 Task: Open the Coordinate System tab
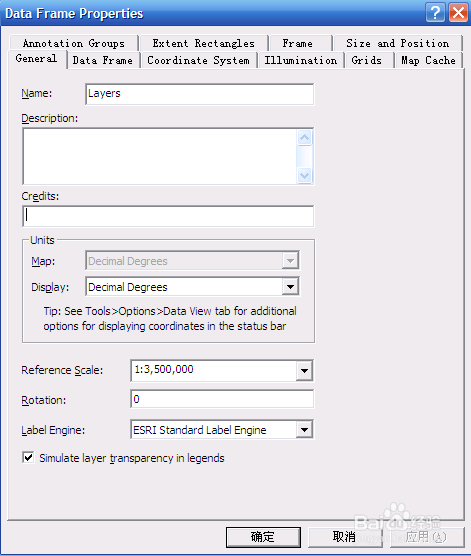[x=198, y=60]
